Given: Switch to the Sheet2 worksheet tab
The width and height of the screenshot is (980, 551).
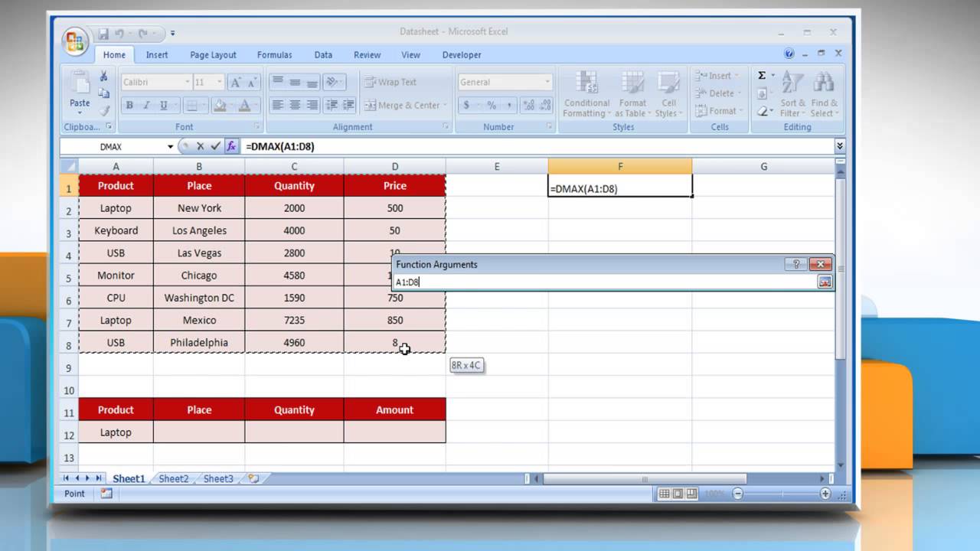Looking at the screenshot, I should point(174,479).
